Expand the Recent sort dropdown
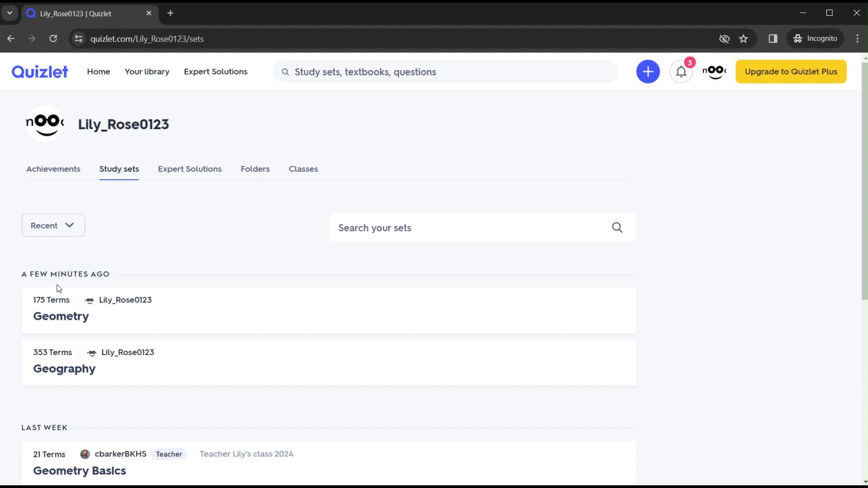This screenshot has width=868, height=488. tap(53, 225)
